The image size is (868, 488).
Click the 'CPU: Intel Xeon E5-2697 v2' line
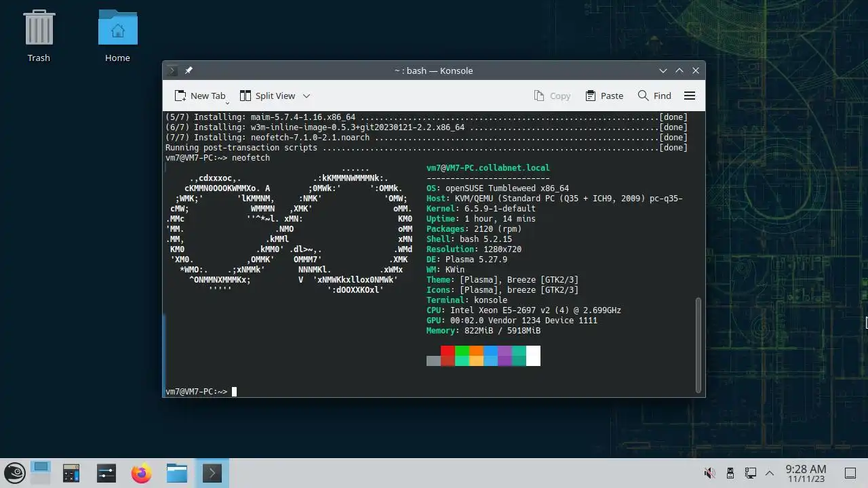click(524, 310)
